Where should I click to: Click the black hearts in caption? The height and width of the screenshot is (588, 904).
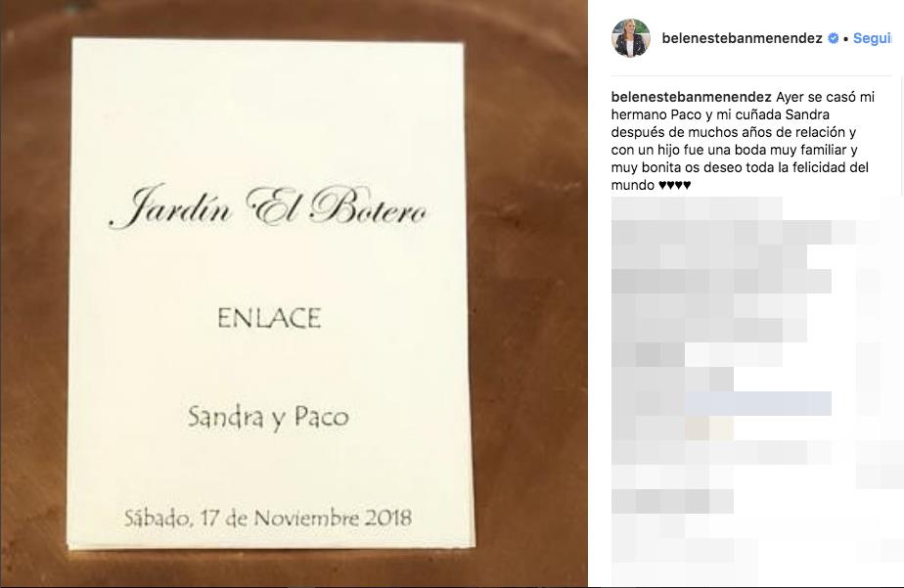[674, 186]
